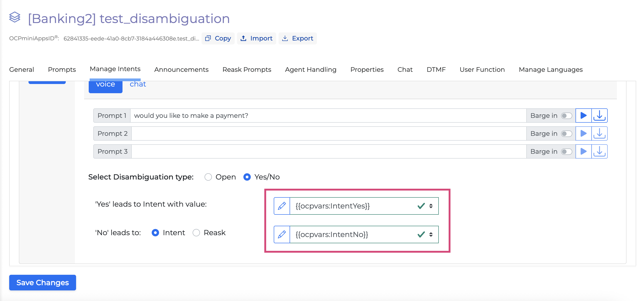Go to the Agent Handling tab
Screen dimensions: 644x301
click(311, 69)
